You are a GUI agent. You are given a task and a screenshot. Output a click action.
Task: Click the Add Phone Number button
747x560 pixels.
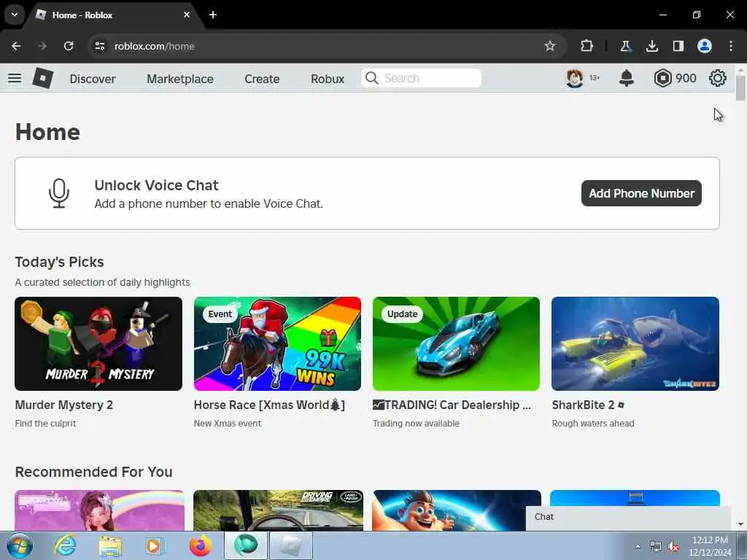(x=641, y=193)
